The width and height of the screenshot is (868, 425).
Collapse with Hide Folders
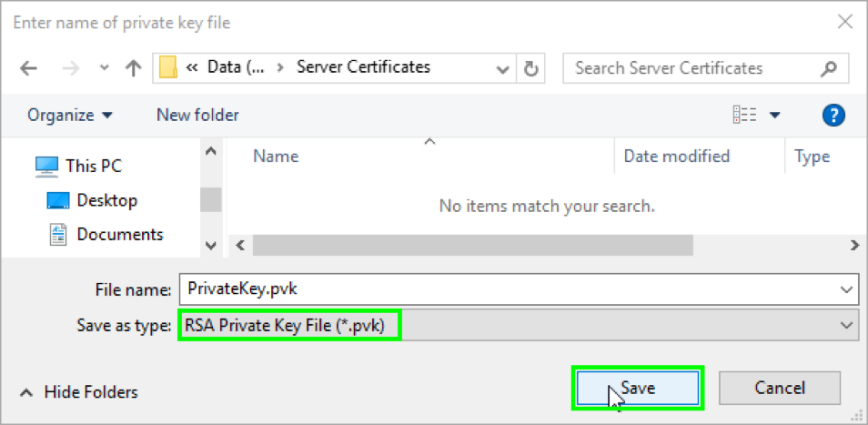click(x=79, y=392)
